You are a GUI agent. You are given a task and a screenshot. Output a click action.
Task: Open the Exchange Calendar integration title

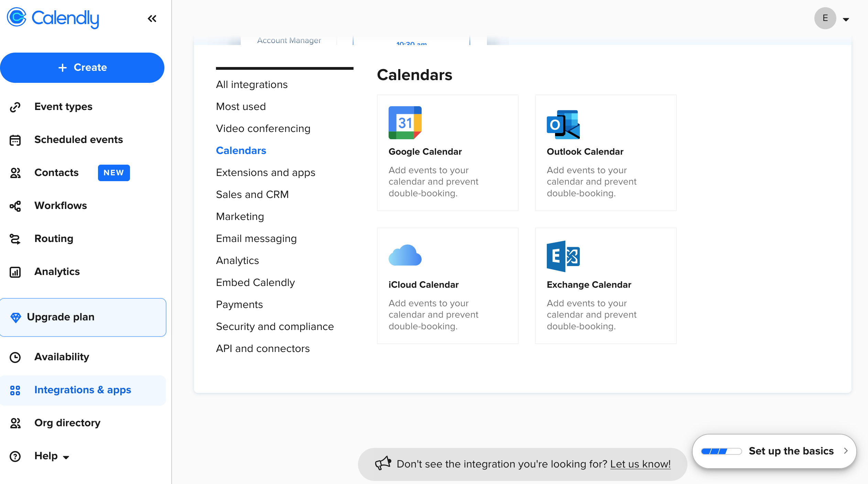[x=589, y=285]
